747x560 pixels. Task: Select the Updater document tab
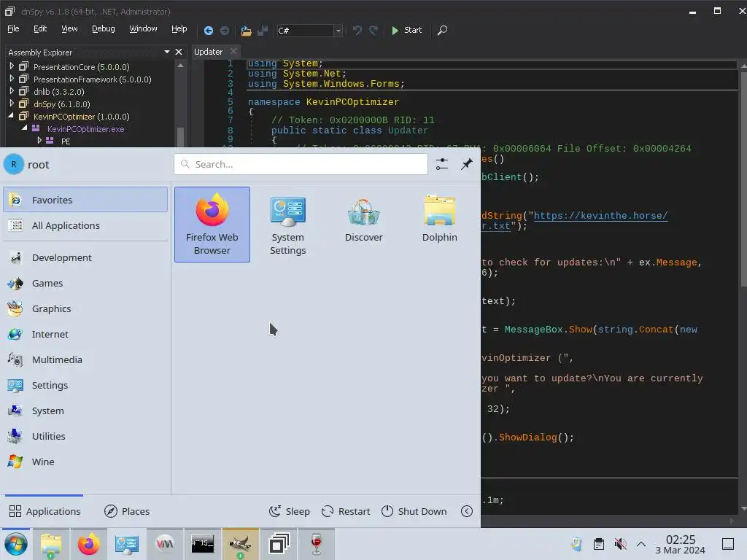[208, 52]
